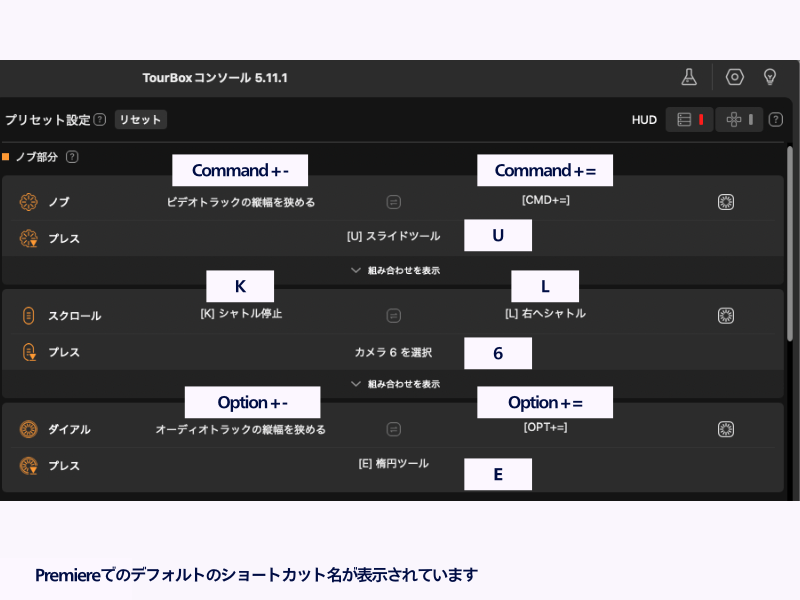Click the help icon beside プリセット設定
This screenshot has width=800, height=600.
(x=100, y=120)
